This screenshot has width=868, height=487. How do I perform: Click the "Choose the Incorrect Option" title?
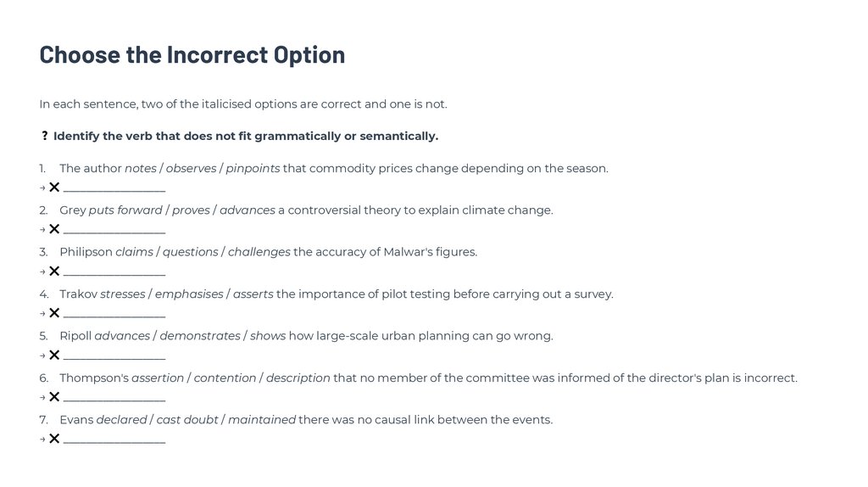pyautogui.click(x=192, y=54)
